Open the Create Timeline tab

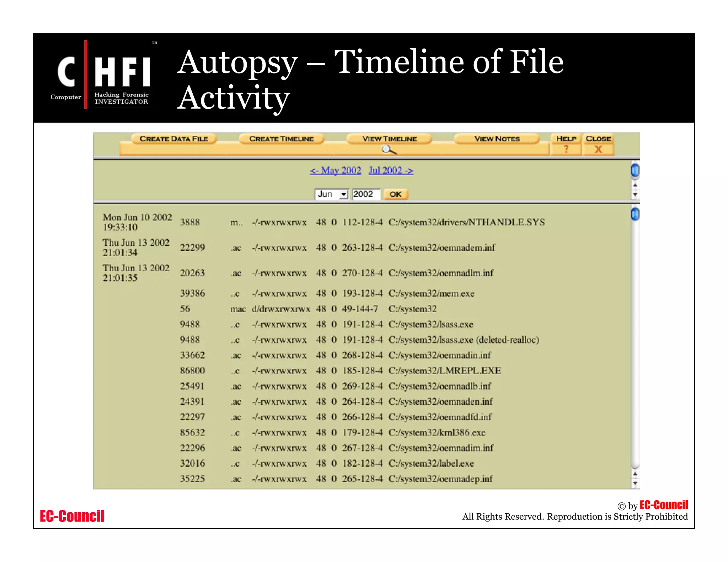(x=282, y=139)
